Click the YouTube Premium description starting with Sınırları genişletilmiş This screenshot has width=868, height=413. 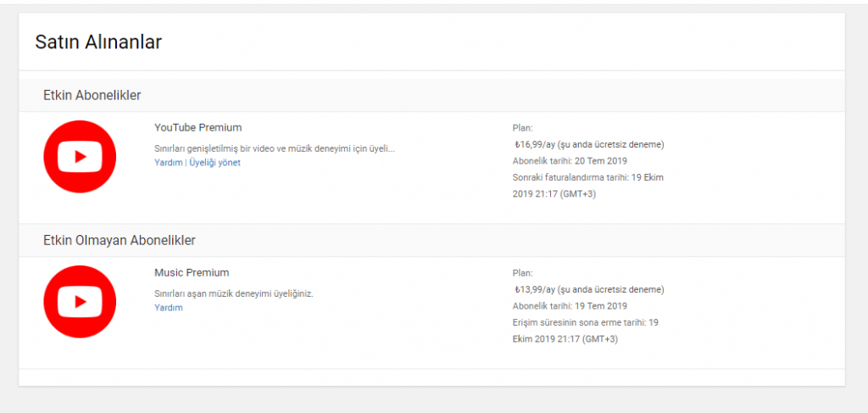275,149
